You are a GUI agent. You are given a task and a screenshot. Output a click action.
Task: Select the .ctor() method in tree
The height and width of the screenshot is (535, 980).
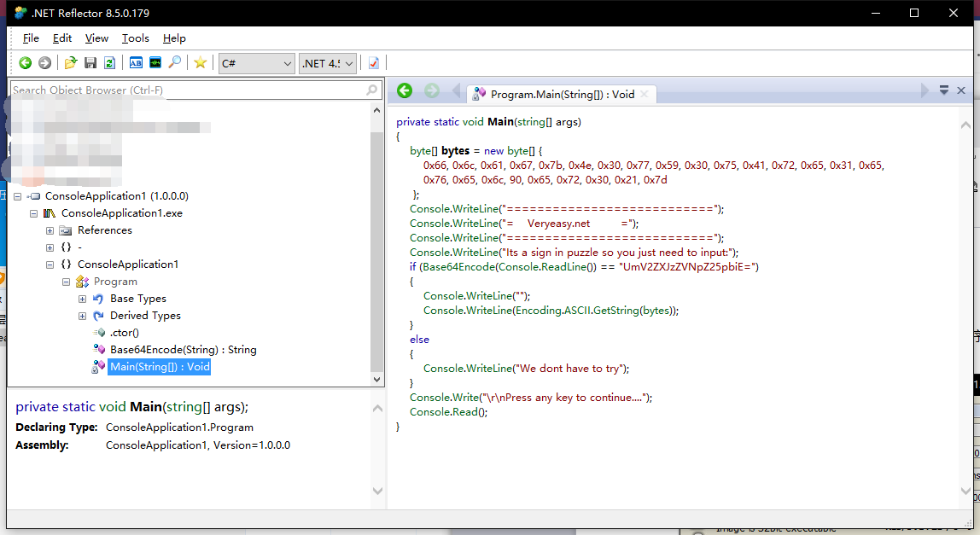click(125, 333)
